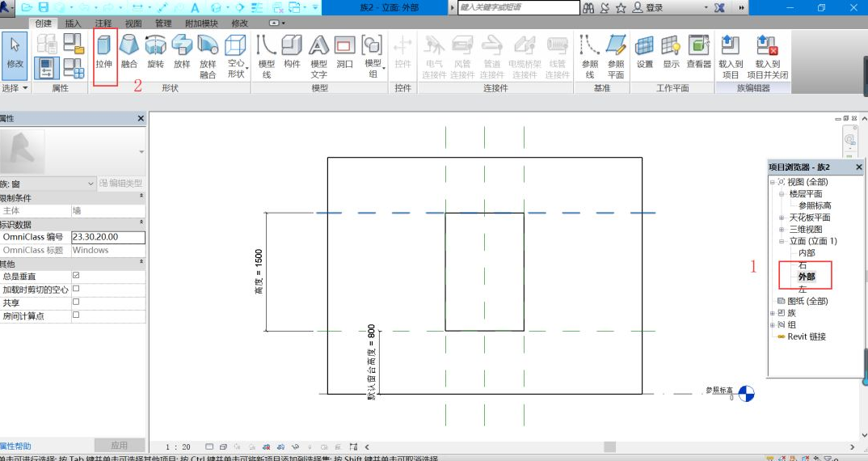Expand the 天花板平面 tree node

[x=782, y=218]
